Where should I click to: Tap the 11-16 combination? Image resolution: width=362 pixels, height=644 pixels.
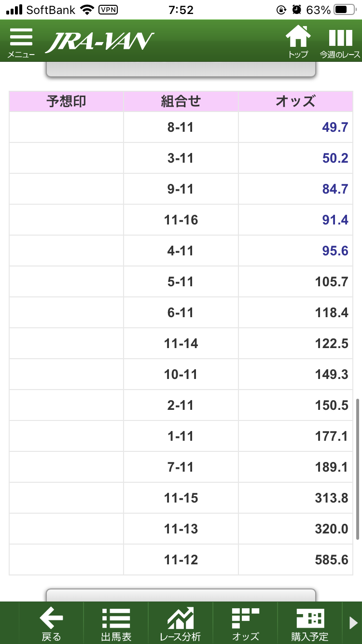(x=181, y=220)
